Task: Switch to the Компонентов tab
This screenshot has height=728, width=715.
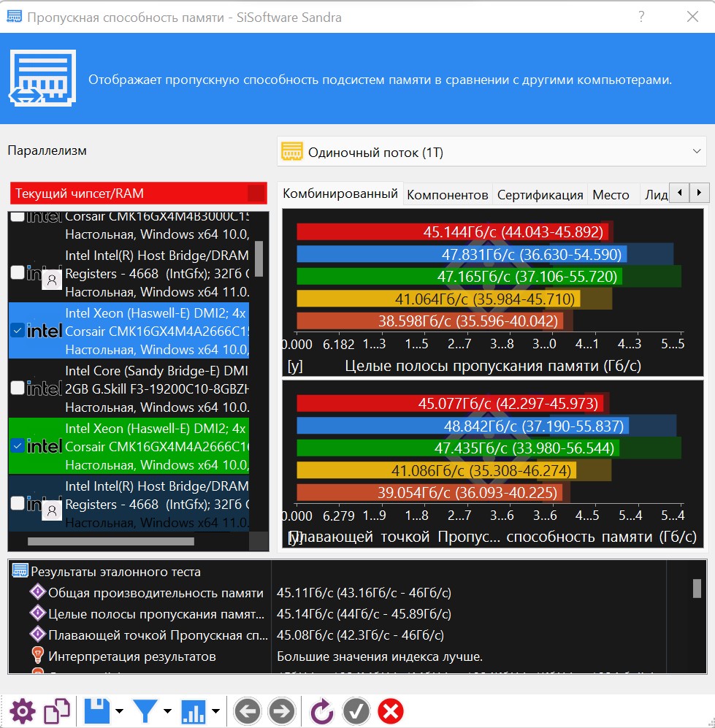Action: [x=447, y=194]
